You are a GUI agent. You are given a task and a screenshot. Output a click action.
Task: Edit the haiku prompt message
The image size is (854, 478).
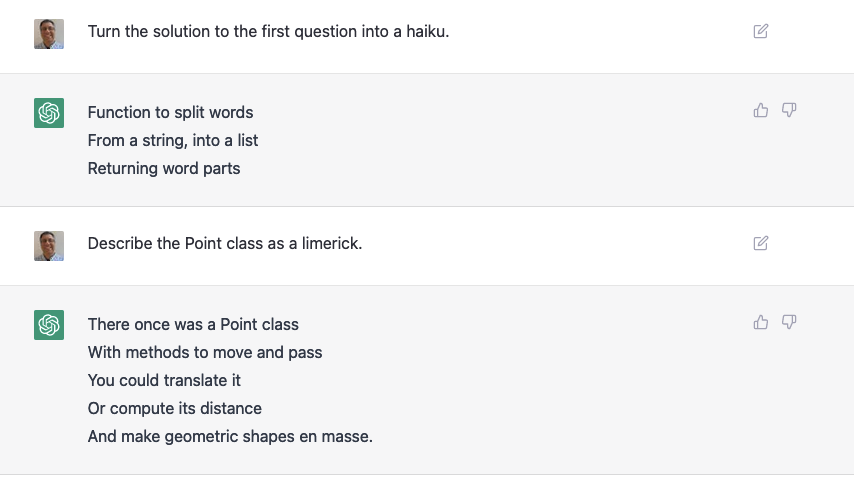[761, 31]
